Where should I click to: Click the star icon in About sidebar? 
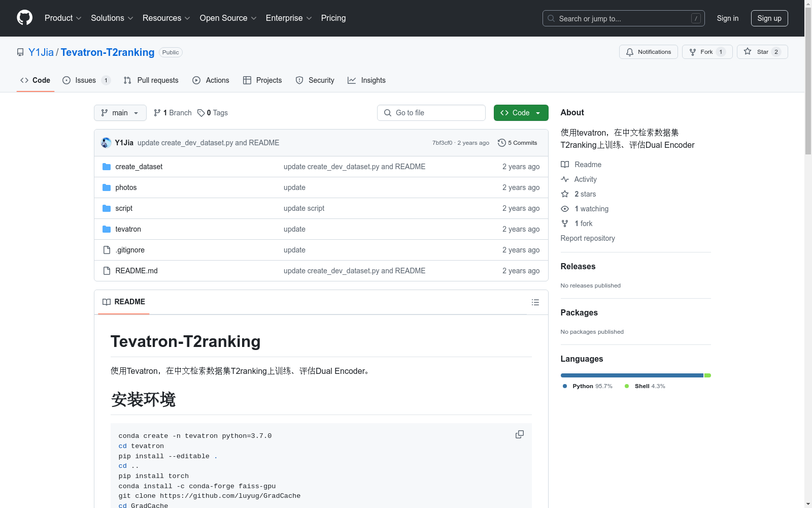[x=565, y=194]
